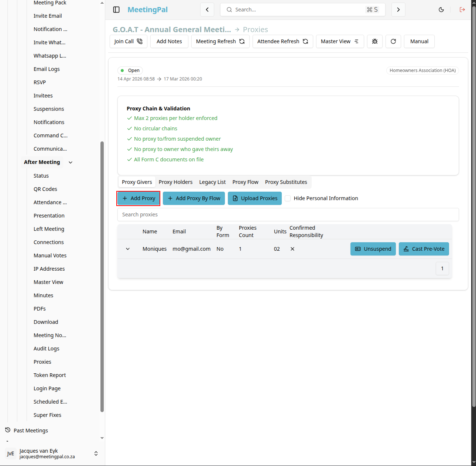Viewport: 476px width, 466px height.
Task: Toggle the sidebar panel icon
Action: (x=116, y=10)
